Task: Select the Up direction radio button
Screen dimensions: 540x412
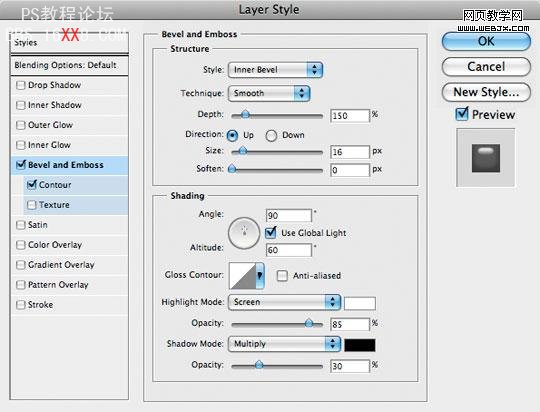Action: [232, 135]
